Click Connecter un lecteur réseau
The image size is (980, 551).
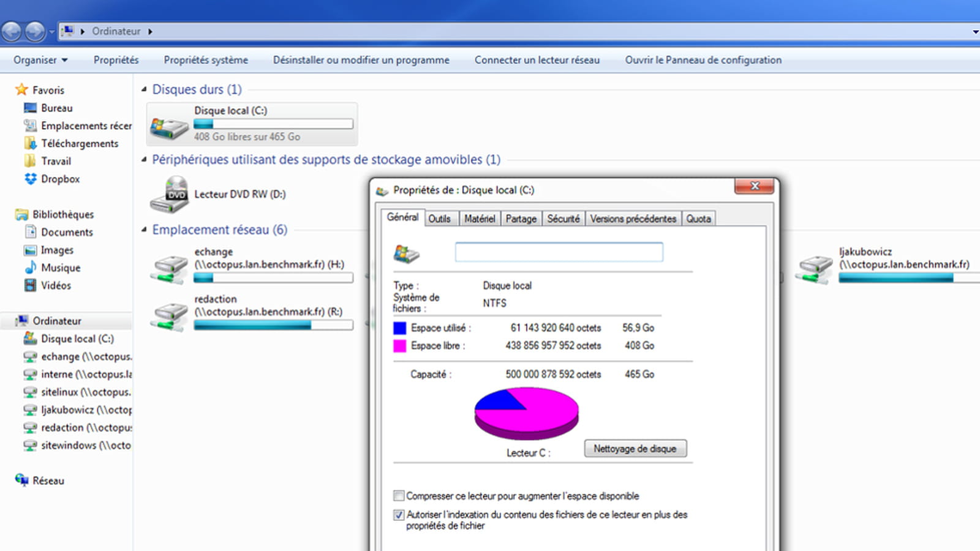click(537, 60)
